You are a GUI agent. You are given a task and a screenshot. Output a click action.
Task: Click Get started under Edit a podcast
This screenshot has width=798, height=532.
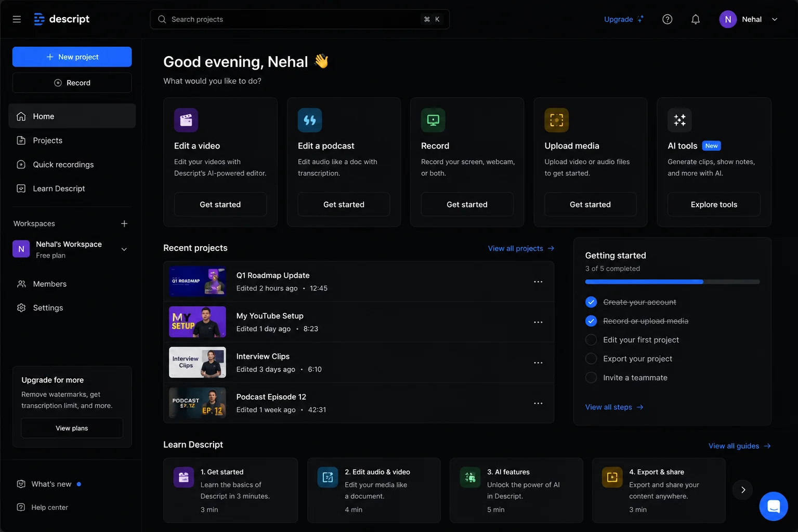pos(344,205)
